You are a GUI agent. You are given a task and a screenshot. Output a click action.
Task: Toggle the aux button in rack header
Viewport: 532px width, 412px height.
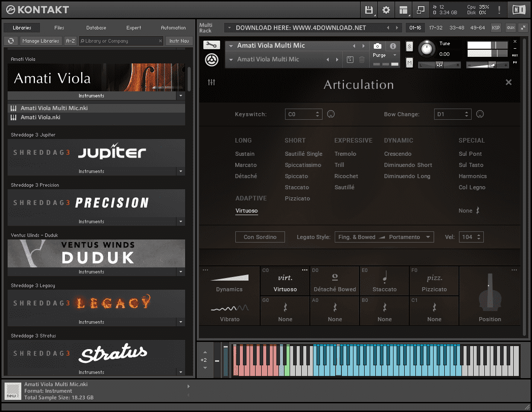click(510, 27)
